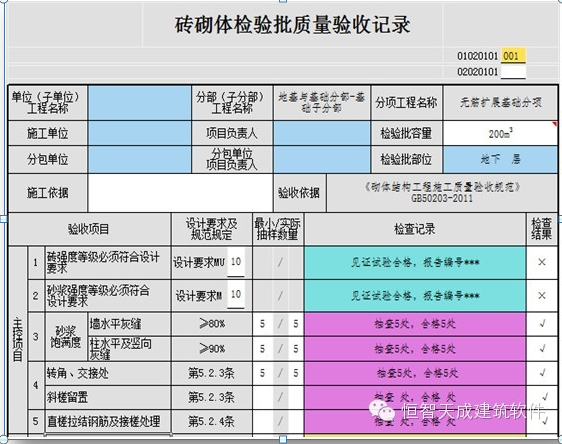562x444 pixels.
Task: Click the MU value 10 input field
Action: (x=236, y=262)
